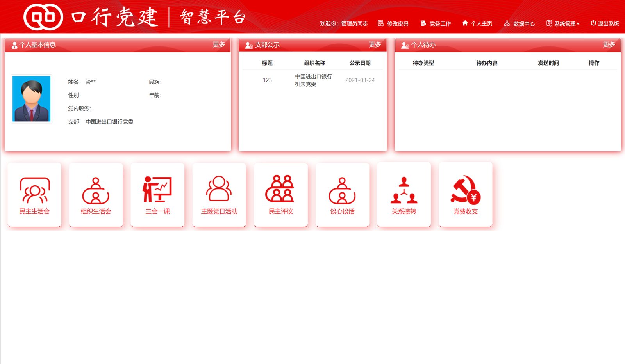The width and height of the screenshot is (625, 364).
Task: Click 更多 in 支部公示 panel
Action: click(x=375, y=44)
